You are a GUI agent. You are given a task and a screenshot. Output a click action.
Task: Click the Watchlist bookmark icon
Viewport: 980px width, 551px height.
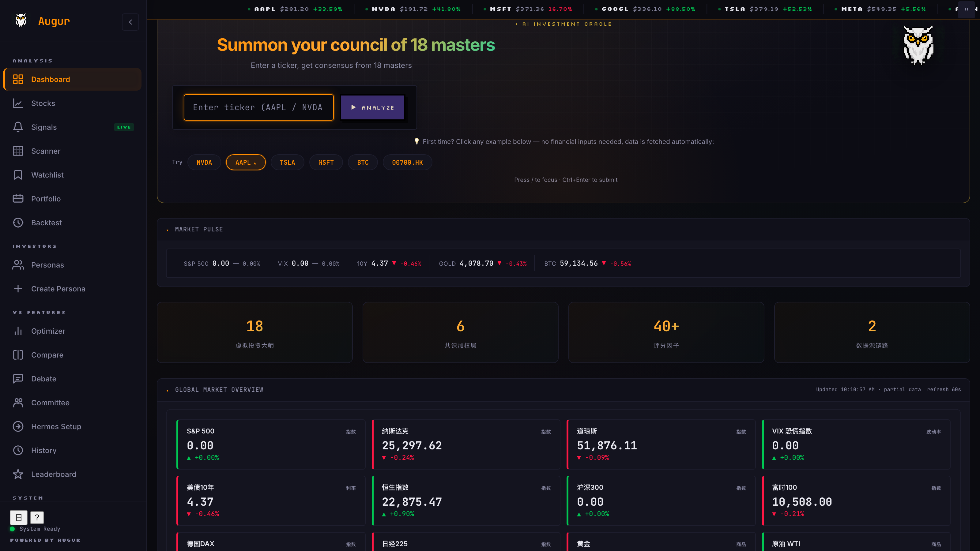click(x=18, y=175)
